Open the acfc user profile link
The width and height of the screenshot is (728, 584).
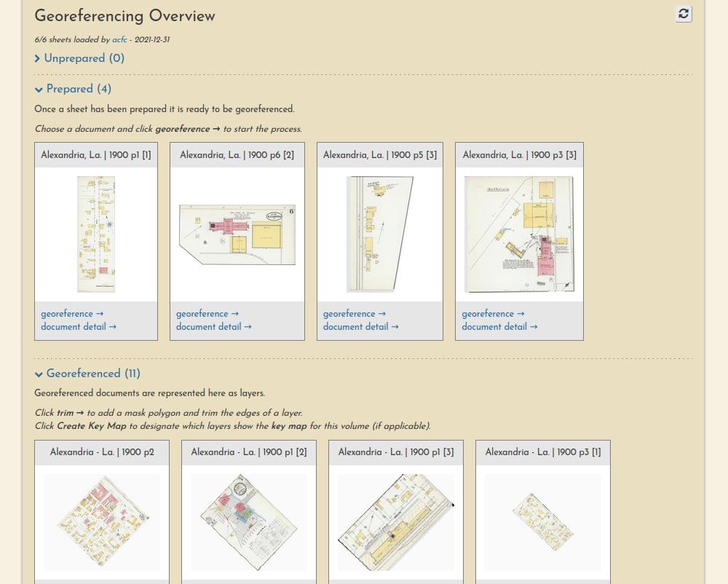(118, 39)
